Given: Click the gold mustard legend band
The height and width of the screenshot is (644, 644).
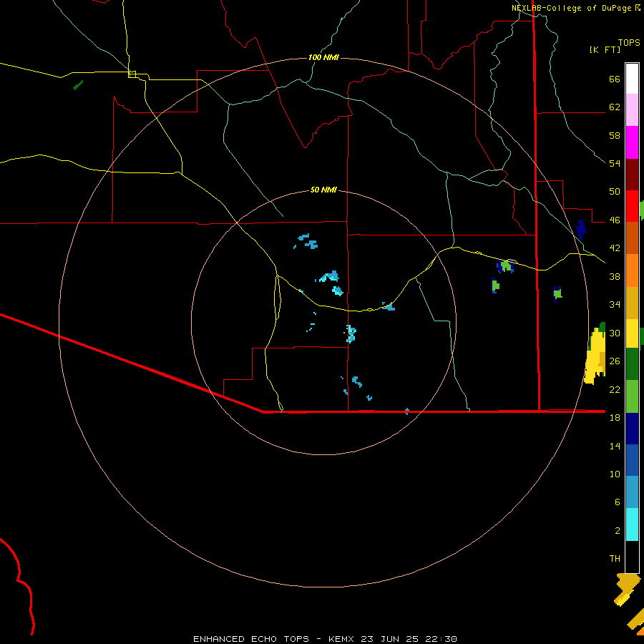Looking at the screenshot, I should point(632,303).
